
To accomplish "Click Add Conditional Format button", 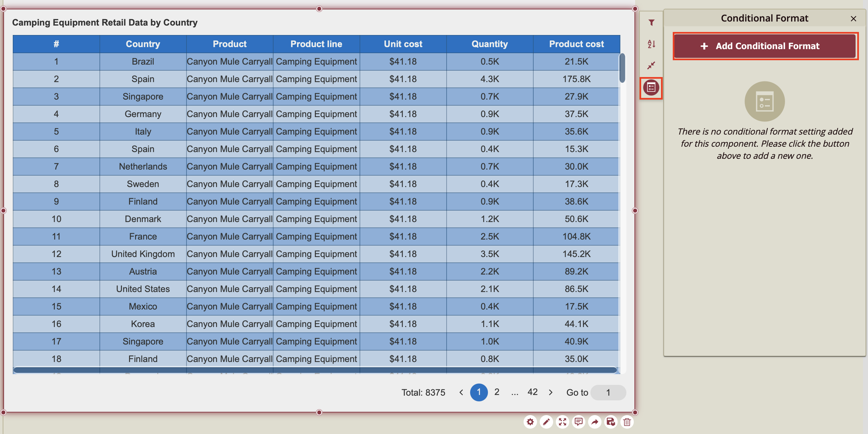I will click(765, 46).
